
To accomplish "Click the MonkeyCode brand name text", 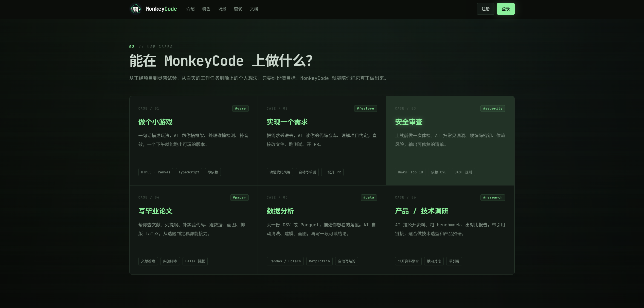I will (161, 9).
